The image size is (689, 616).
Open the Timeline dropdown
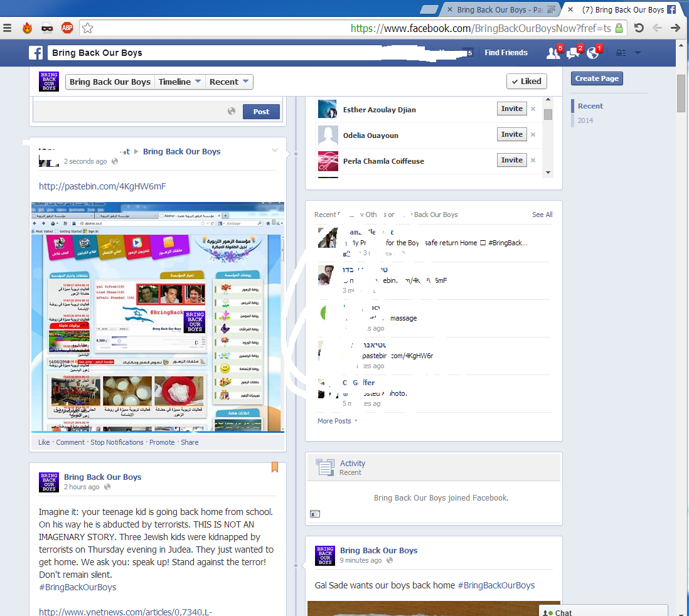coord(179,82)
